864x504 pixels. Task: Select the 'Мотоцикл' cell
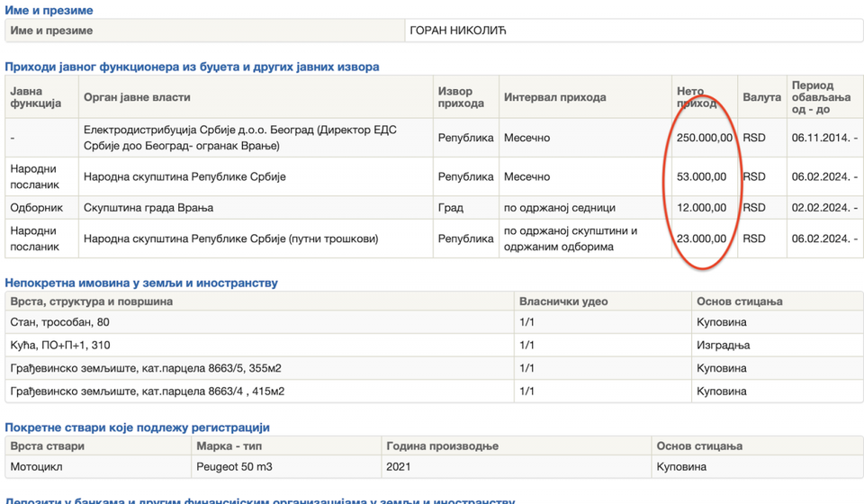(98, 466)
